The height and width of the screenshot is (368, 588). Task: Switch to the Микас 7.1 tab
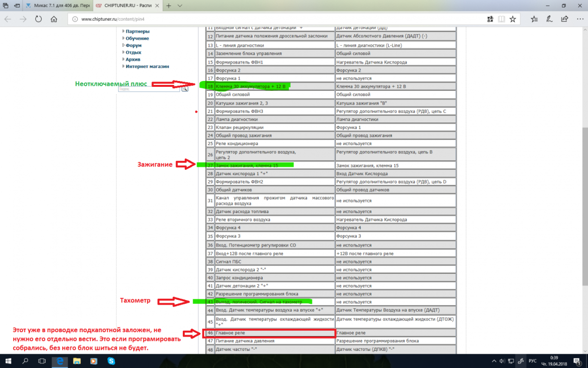click(x=58, y=5)
